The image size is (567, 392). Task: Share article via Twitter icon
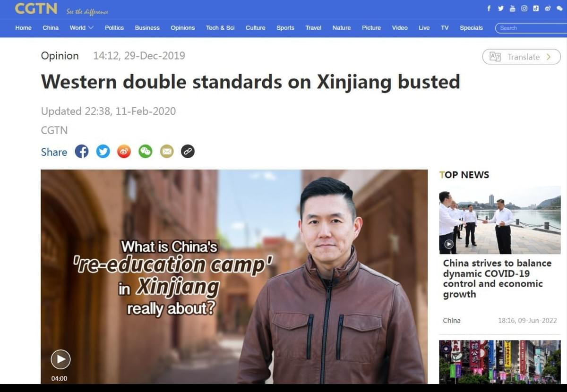(103, 152)
